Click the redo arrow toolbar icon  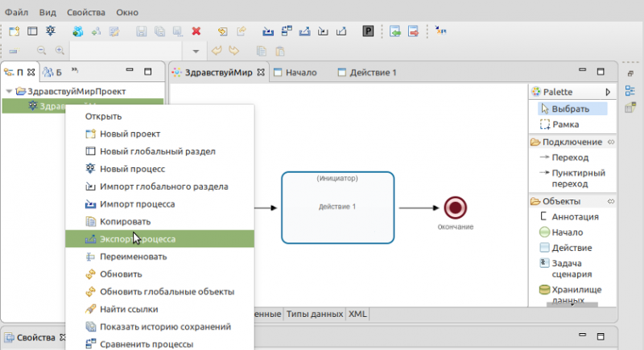(x=234, y=51)
